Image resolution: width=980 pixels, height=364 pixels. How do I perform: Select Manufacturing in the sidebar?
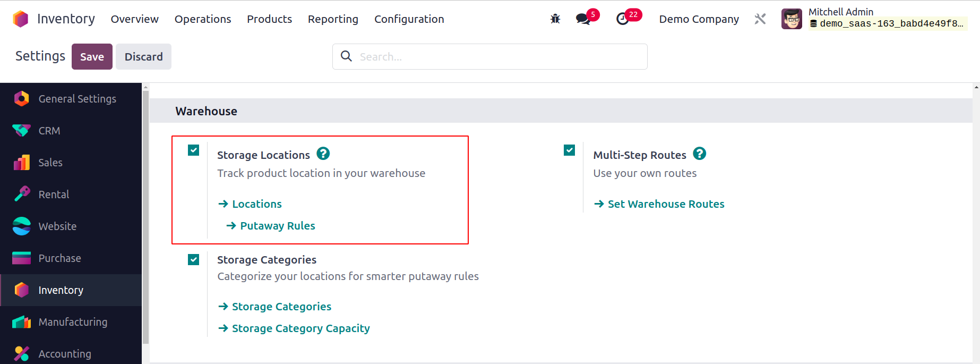(x=71, y=322)
